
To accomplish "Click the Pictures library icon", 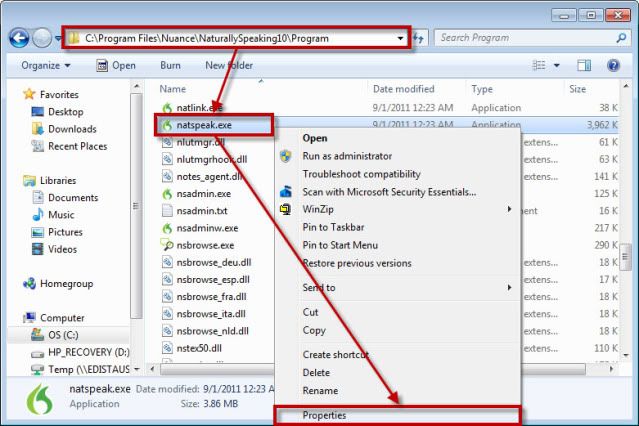I will [x=37, y=232].
